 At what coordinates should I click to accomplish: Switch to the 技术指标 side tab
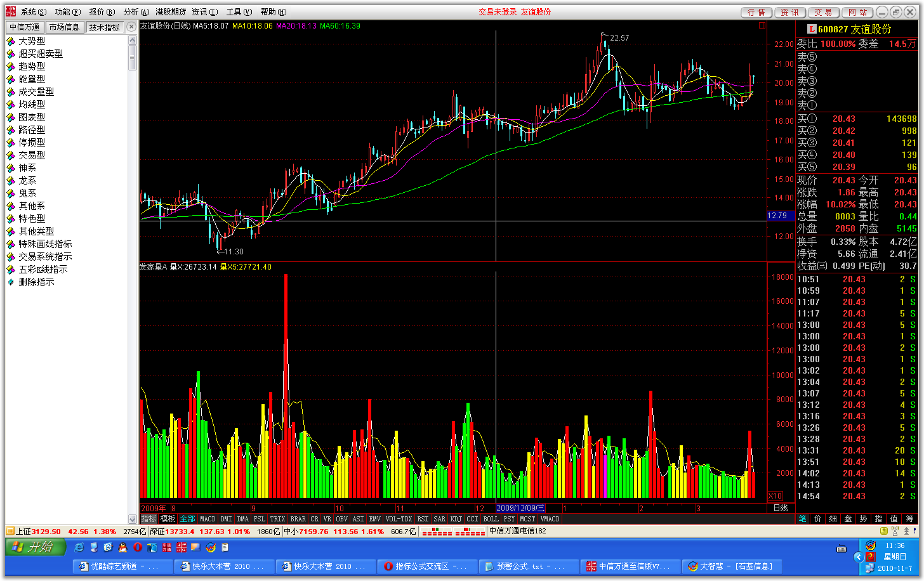[105, 27]
